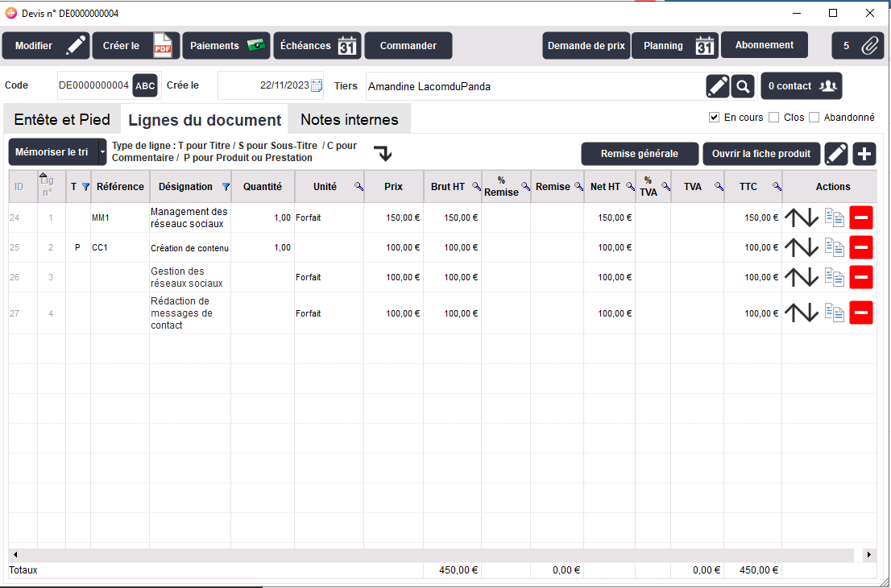The width and height of the screenshot is (891, 588).
Task: Open the T column filter
Action: (85, 187)
